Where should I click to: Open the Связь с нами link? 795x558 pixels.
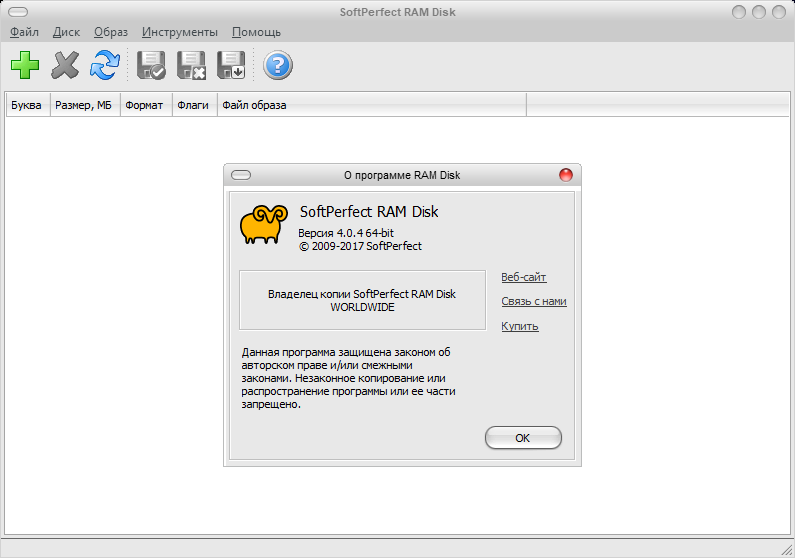[x=534, y=301]
